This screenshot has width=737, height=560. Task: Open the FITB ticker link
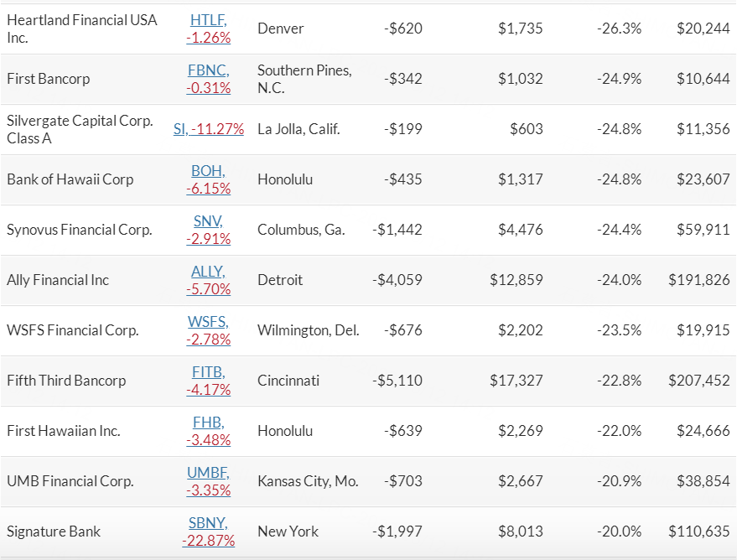coord(208,372)
